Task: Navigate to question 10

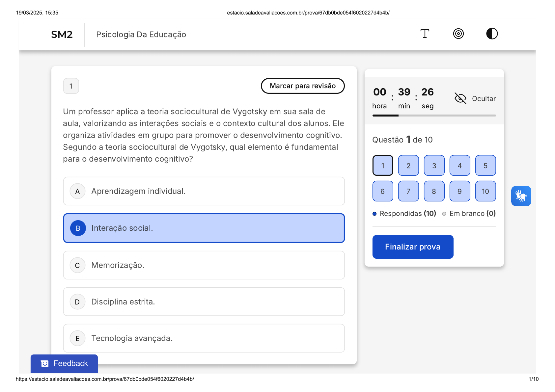Action: [485, 191]
